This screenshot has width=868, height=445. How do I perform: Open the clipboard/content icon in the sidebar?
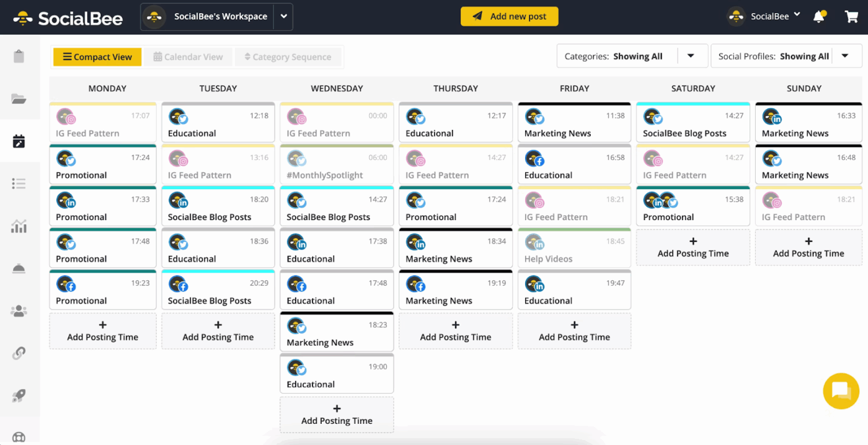19,56
